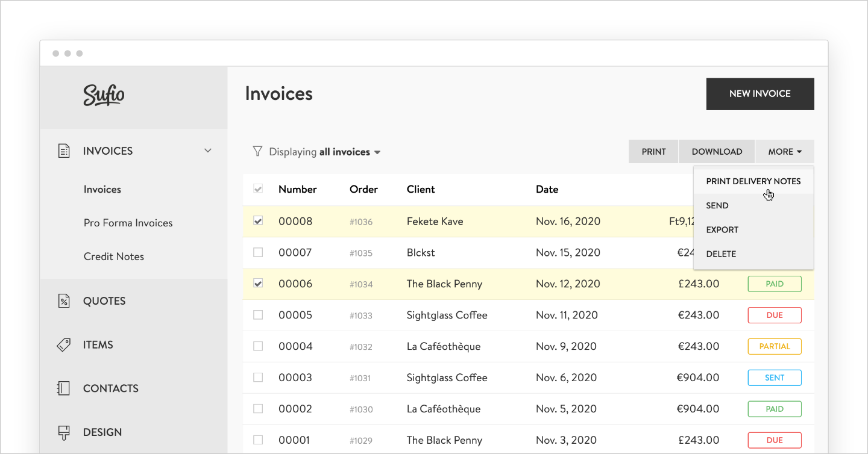Click the Items tag icon
868x454 pixels.
[63, 345]
